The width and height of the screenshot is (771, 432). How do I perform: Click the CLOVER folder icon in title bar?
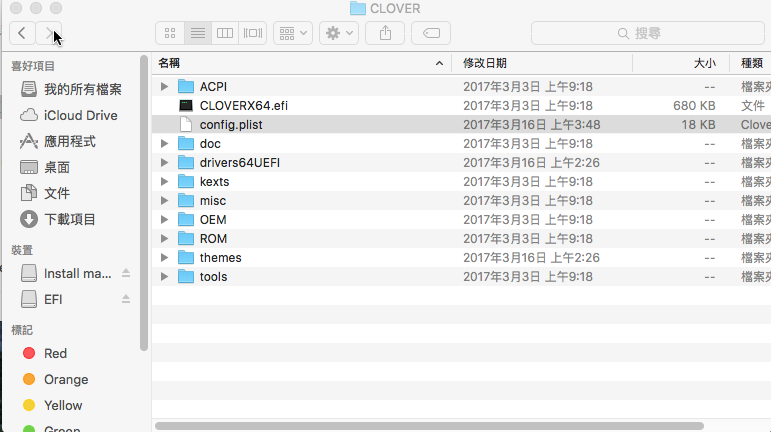358,9
